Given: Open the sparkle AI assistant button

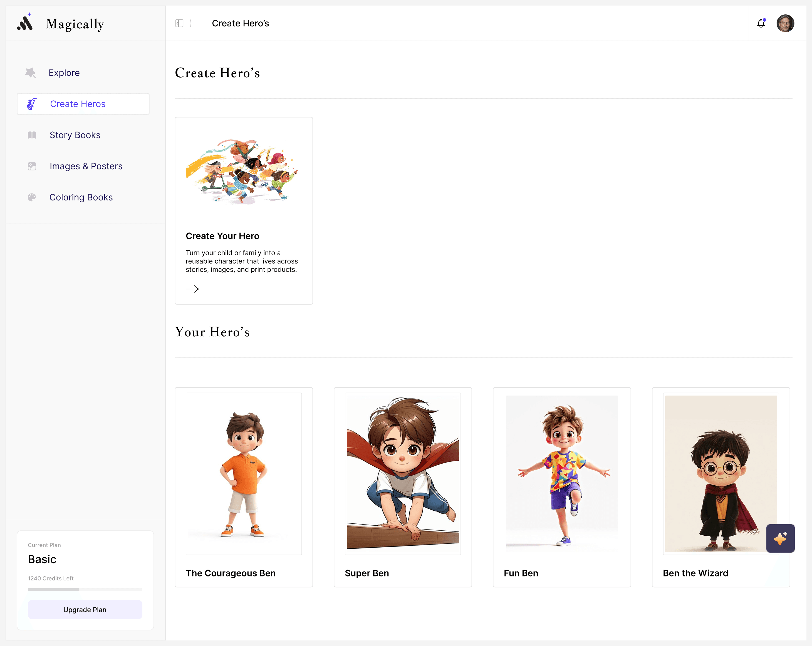Looking at the screenshot, I should (x=780, y=538).
